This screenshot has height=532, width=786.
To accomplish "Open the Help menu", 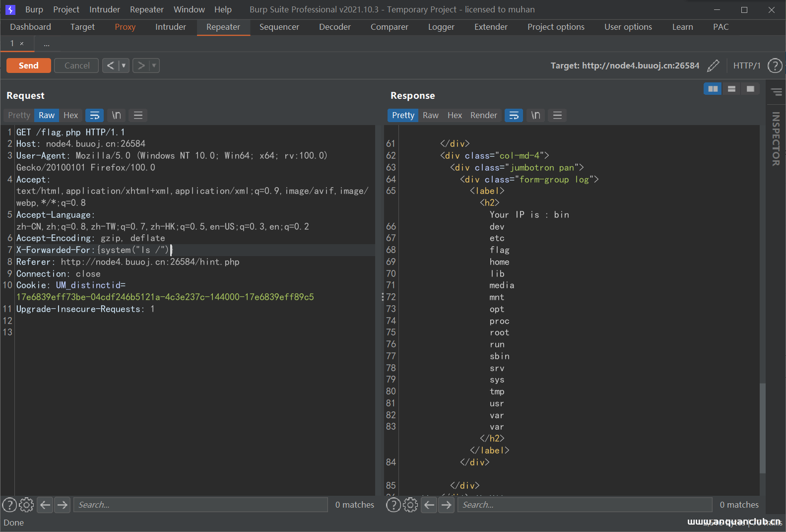I will (x=223, y=9).
